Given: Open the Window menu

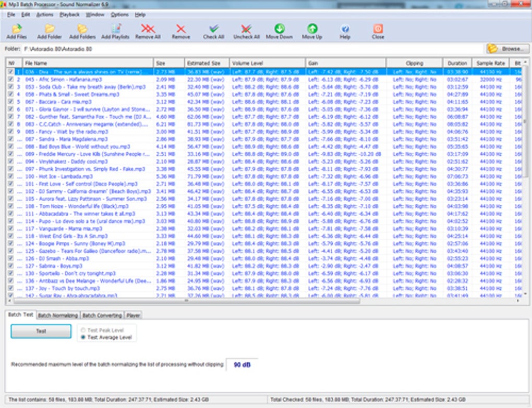Looking at the screenshot, I should pyautogui.click(x=95, y=15).
